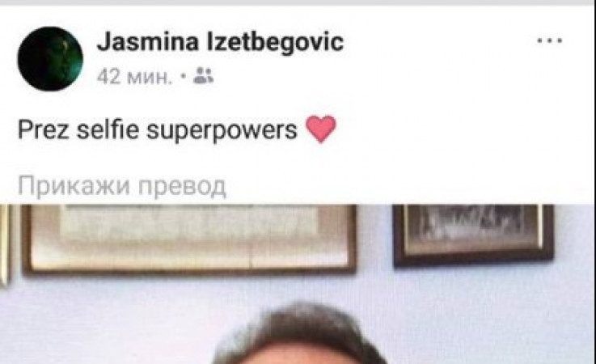Open Jasmina Izetbegovic's round profile picture

(50, 59)
